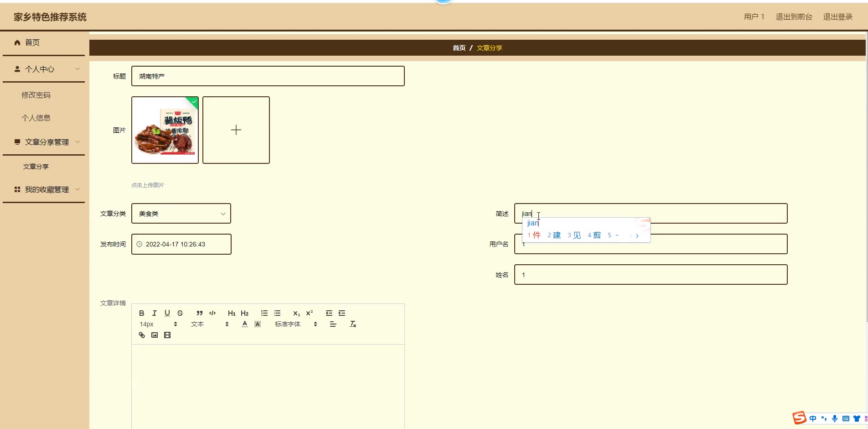
Task: Toggle bold formatting in the article editor
Action: click(x=142, y=313)
